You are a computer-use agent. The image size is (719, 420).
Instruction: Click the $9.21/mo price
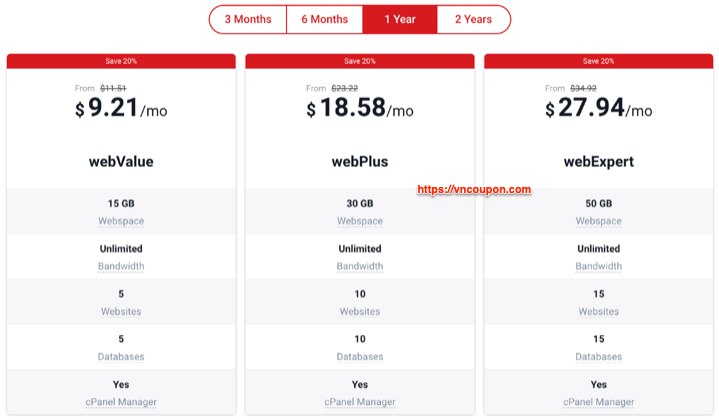click(121, 108)
